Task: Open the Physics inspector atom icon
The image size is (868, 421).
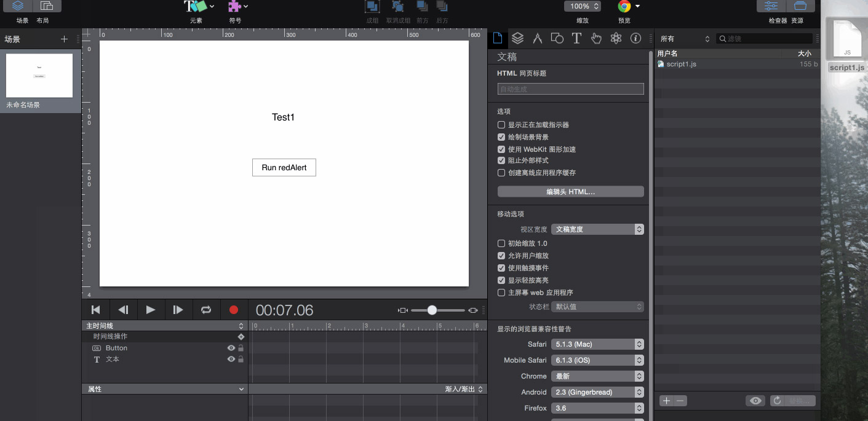Action: click(616, 39)
